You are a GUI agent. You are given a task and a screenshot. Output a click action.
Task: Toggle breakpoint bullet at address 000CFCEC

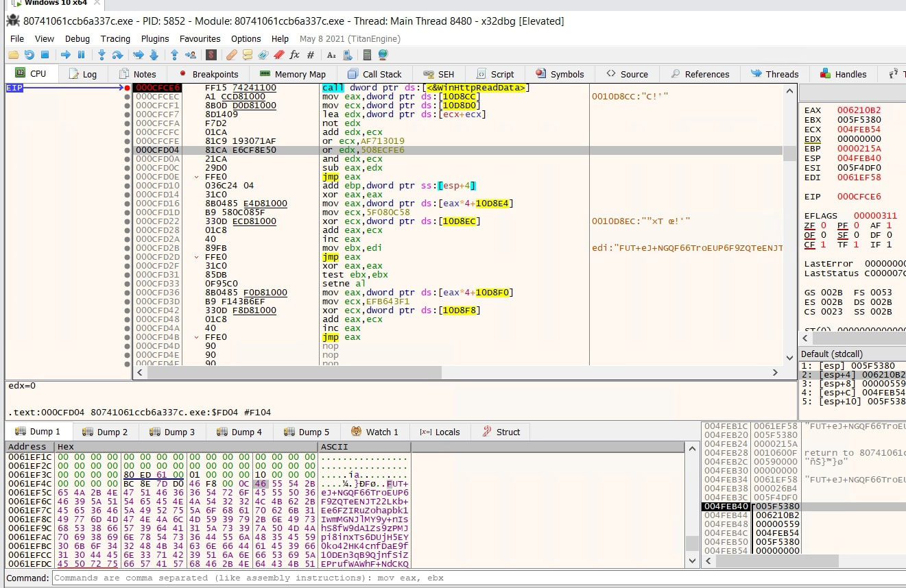pyautogui.click(x=127, y=97)
